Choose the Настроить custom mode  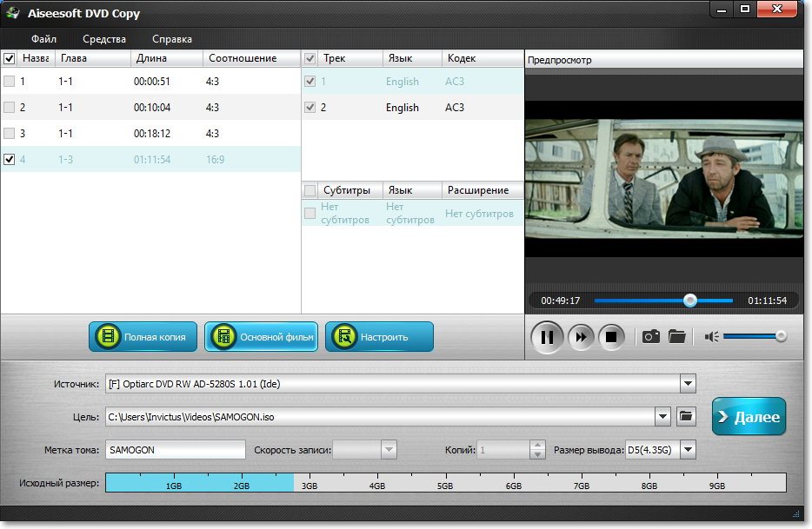tap(379, 336)
